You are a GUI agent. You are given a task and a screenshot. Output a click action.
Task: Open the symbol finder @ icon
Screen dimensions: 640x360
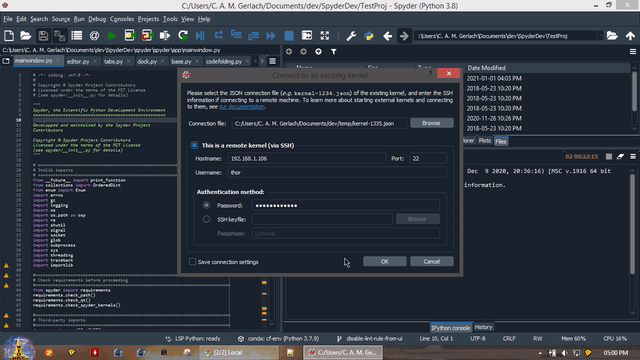click(94, 36)
